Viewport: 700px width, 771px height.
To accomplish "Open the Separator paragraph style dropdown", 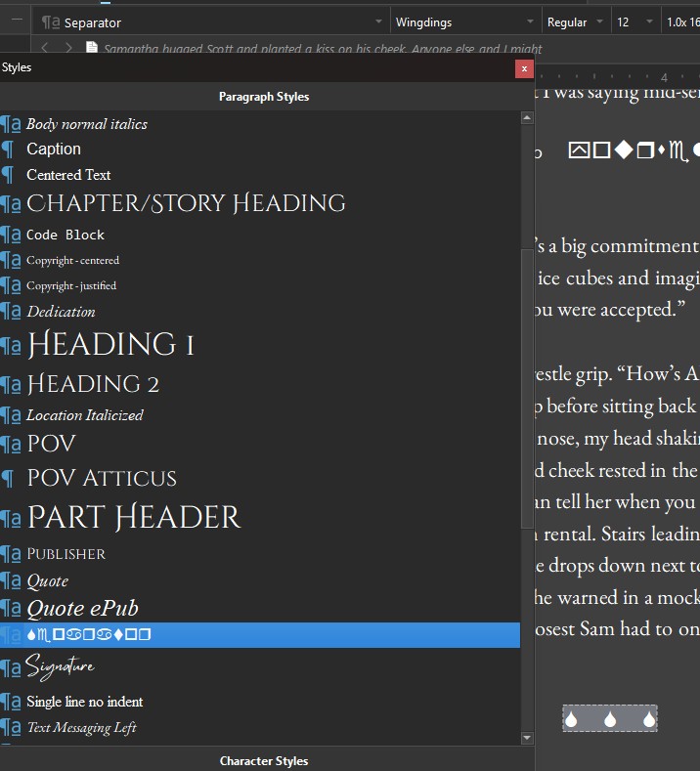I will [378, 21].
